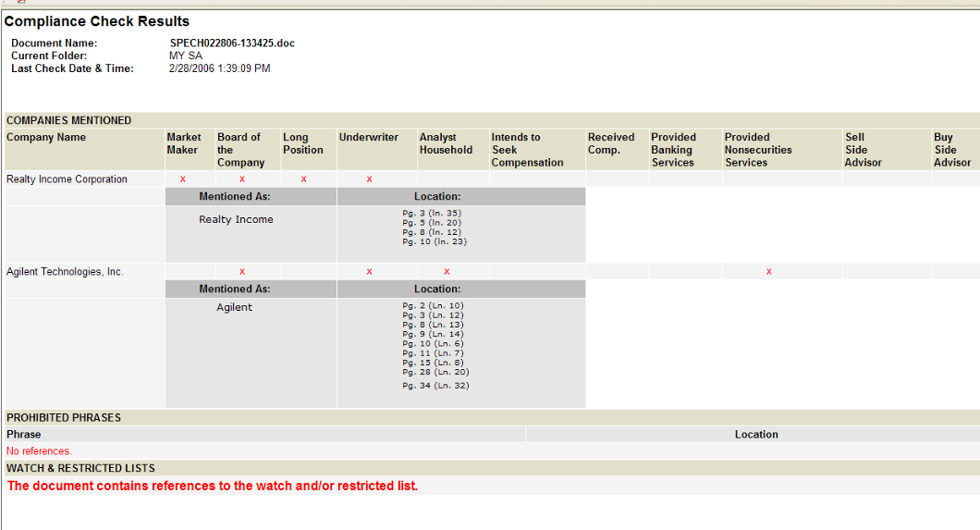Screen dimensions: 980x530
Task: Click the mentioned-as value Agilent
Action: 234,307
